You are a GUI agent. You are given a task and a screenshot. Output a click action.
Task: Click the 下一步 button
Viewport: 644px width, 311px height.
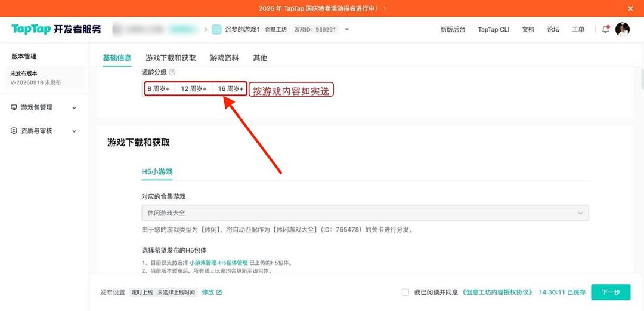(x=611, y=292)
